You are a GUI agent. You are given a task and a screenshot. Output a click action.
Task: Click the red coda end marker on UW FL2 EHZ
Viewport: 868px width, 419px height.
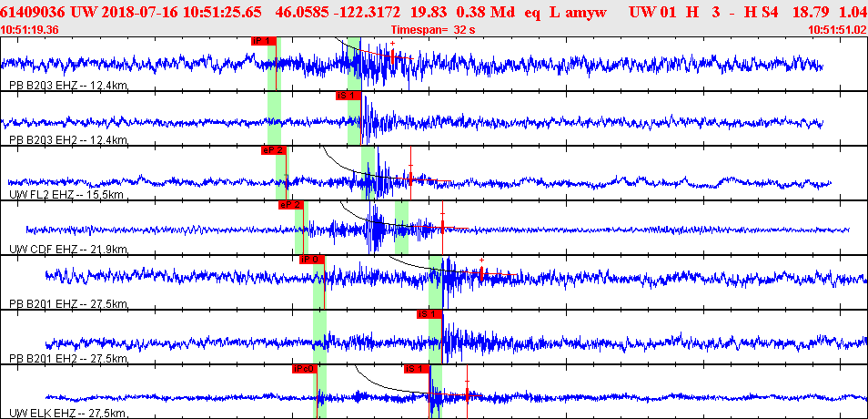[410, 178]
